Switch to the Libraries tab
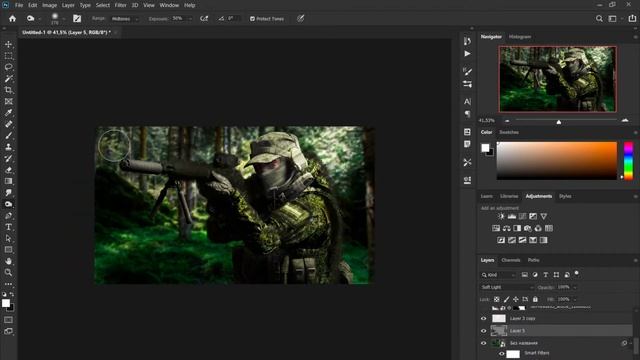Image resolution: width=640 pixels, height=360 pixels. [x=509, y=196]
